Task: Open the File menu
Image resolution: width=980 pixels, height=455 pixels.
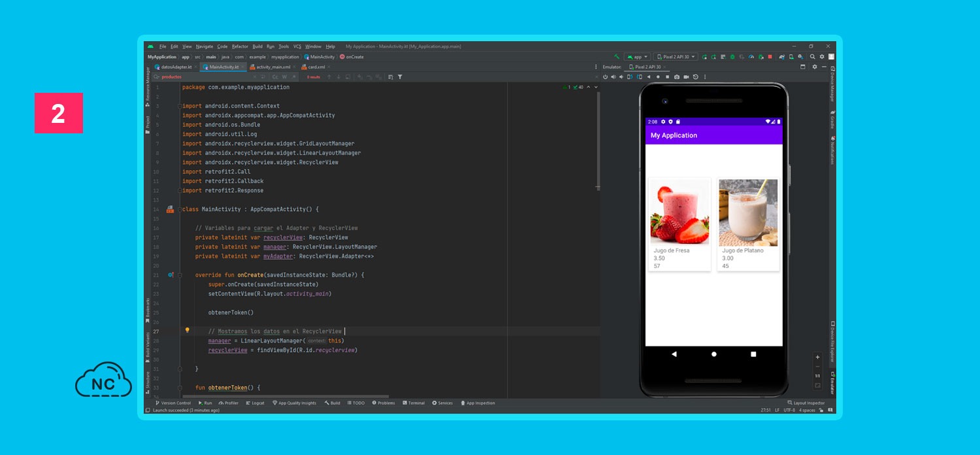Action: pos(163,46)
